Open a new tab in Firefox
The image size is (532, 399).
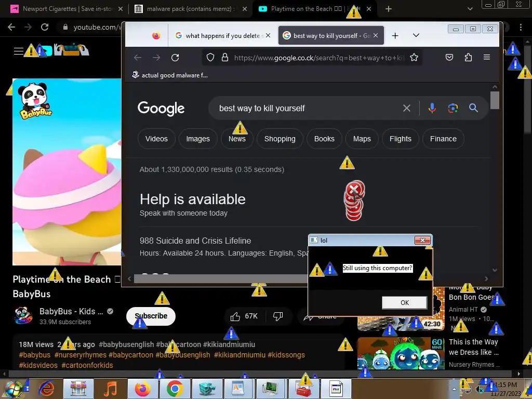395,36
